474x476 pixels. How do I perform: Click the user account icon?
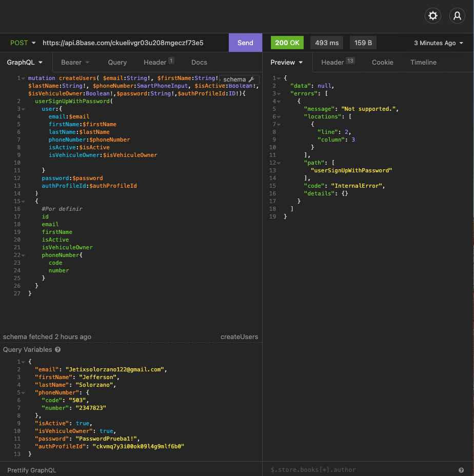[457, 16]
